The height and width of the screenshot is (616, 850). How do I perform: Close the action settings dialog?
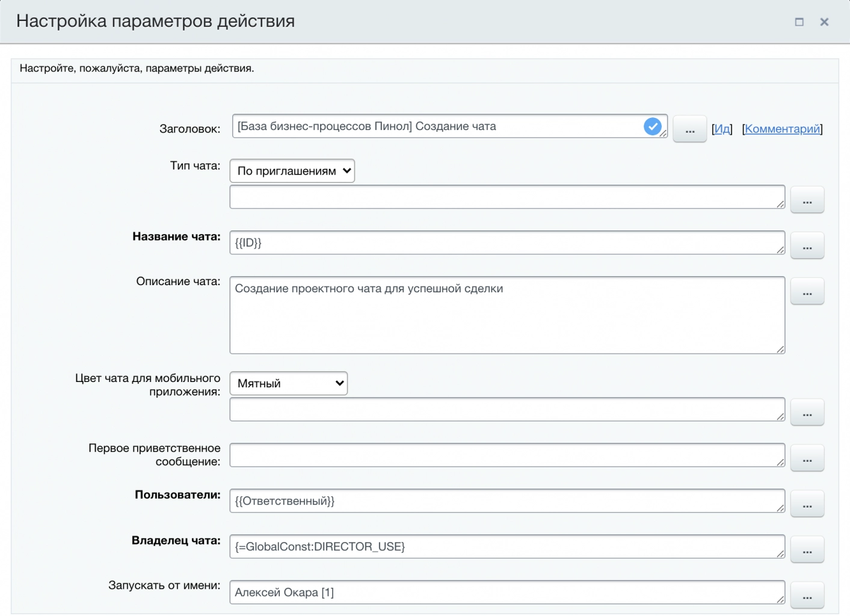tap(824, 22)
